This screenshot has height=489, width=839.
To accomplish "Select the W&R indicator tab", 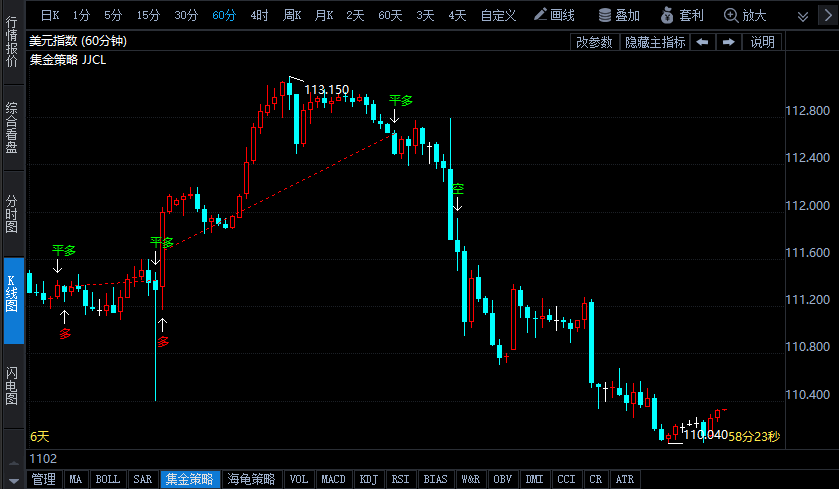I will [x=471, y=479].
